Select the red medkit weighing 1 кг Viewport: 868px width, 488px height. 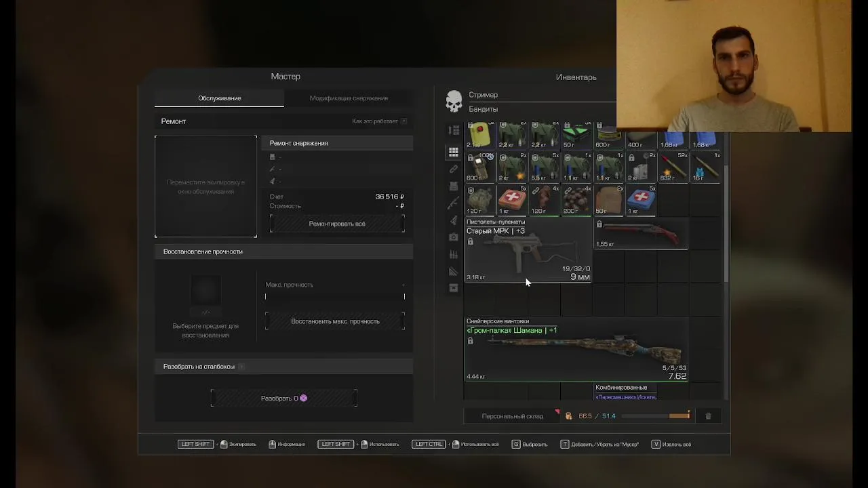click(x=512, y=201)
